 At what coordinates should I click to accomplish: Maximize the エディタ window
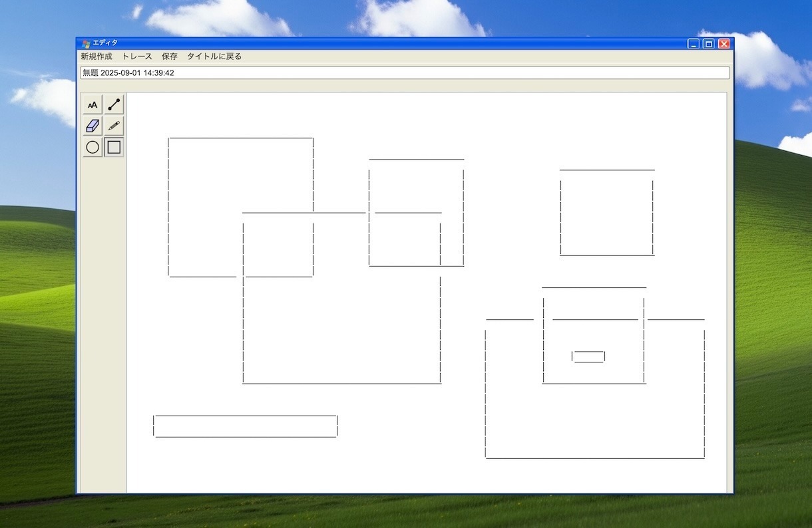pyautogui.click(x=709, y=44)
